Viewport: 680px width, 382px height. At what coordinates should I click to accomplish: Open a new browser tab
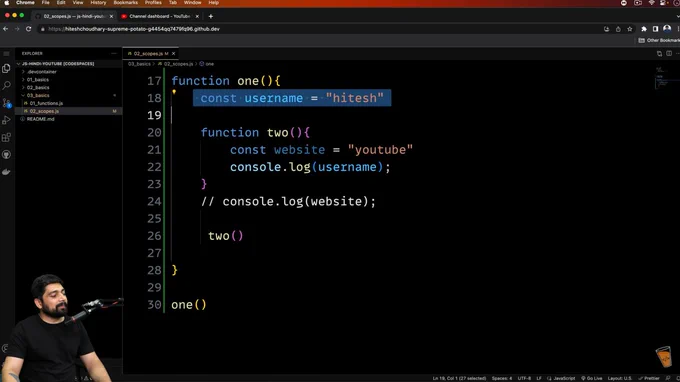coord(211,16)
